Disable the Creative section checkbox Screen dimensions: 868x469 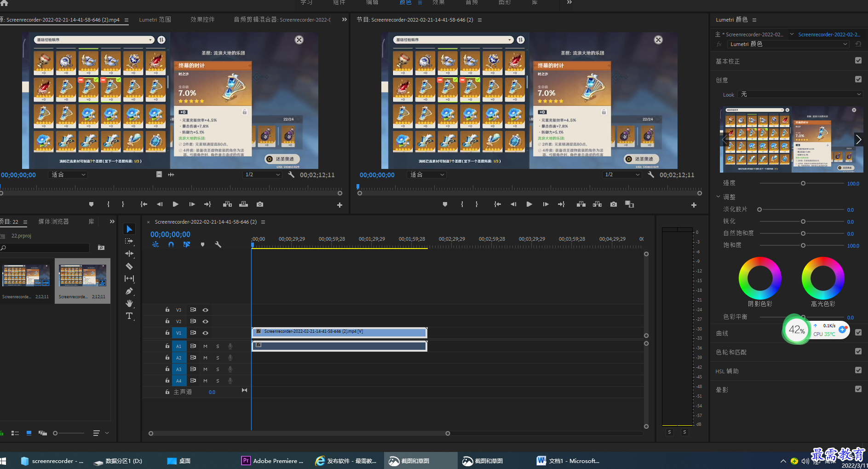pyautogui.click(x=858, y=79)
